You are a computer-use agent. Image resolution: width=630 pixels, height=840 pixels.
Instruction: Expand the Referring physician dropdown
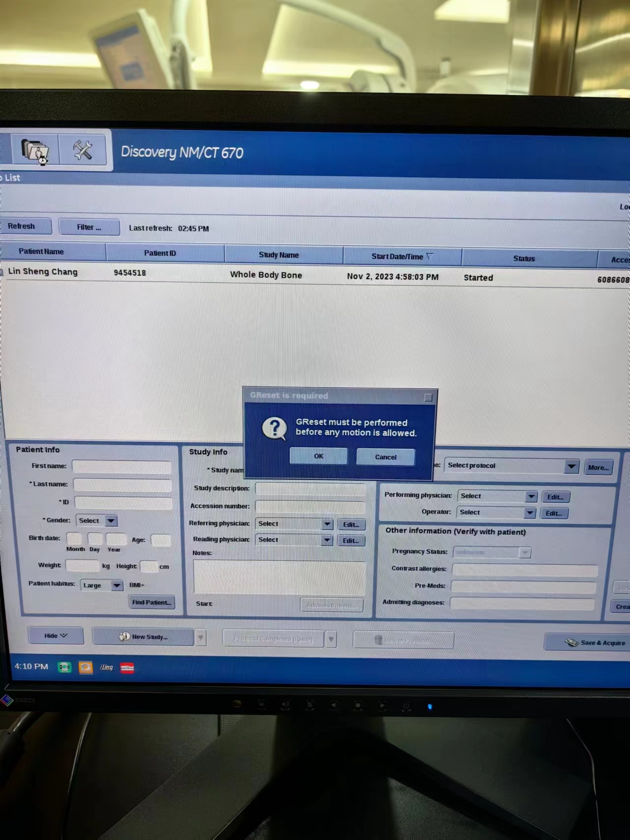point(327,524)
